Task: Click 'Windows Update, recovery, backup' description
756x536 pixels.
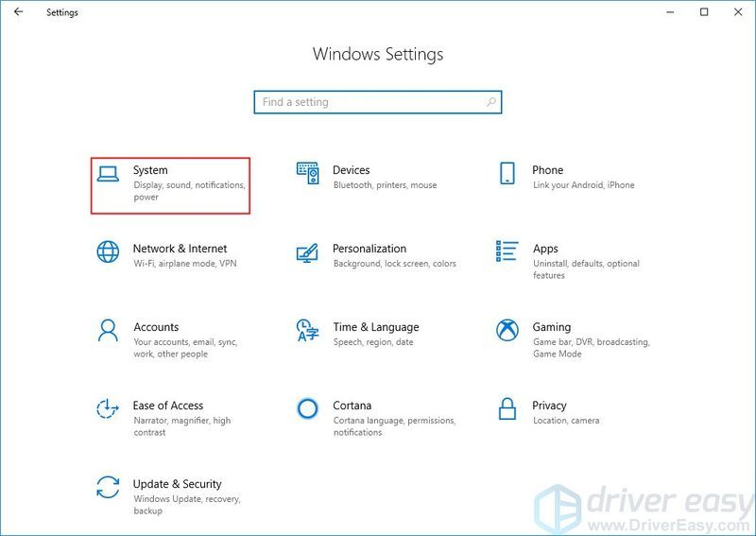Action: tap(187, 505)
